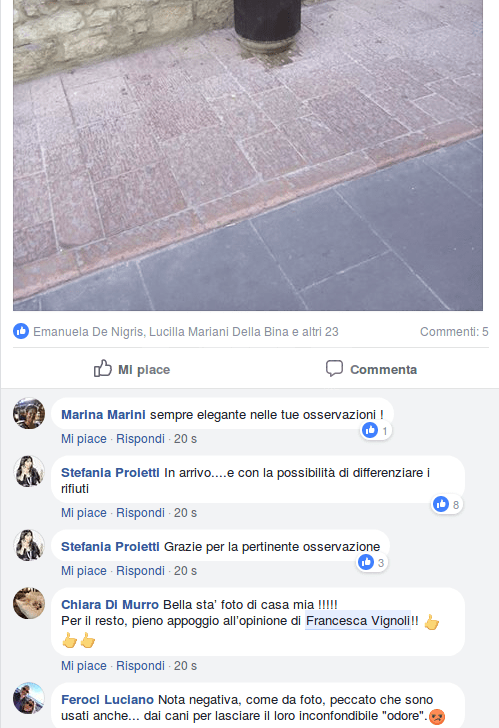499x728 pixels.
Task: Click the Commenta speech bubble button
Action: pyautogui.click(x=371, y=369)
